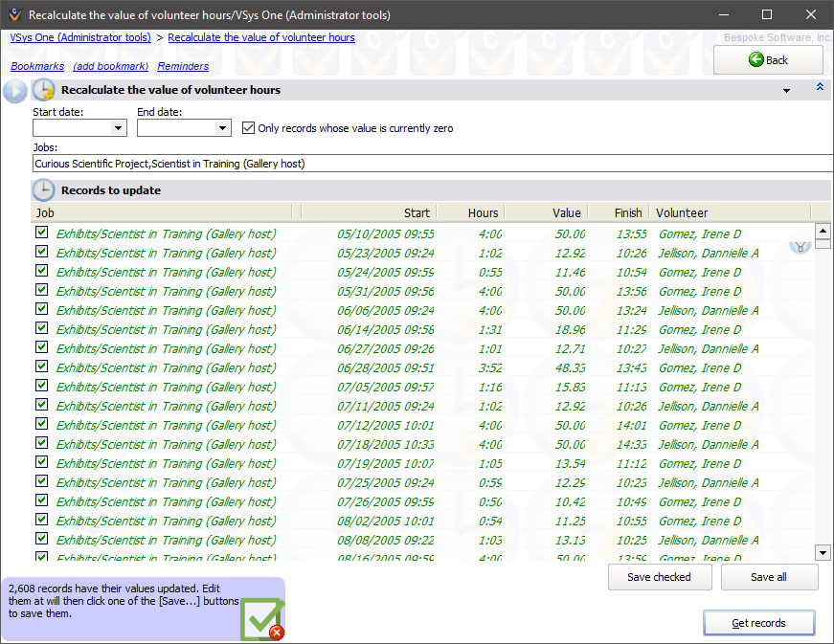
Task: Click the clock icon next to Records to update
Action: (x=43, y=190)
